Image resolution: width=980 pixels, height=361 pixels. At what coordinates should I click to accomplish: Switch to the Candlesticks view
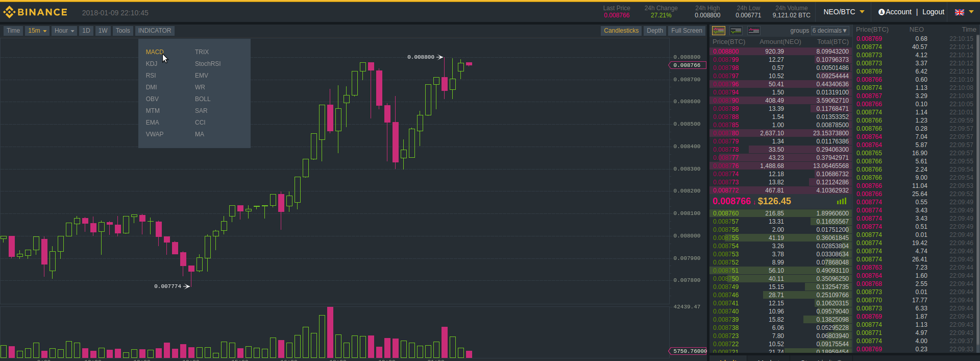pyautogui.click(x=621, y=31)
